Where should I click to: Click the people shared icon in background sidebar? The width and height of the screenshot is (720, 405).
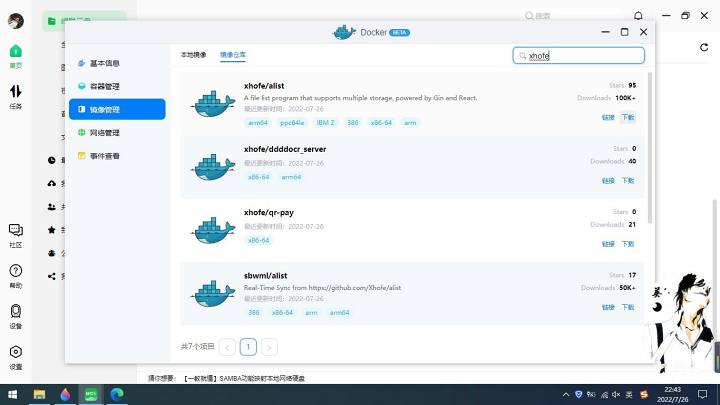[x=51, y=207]
